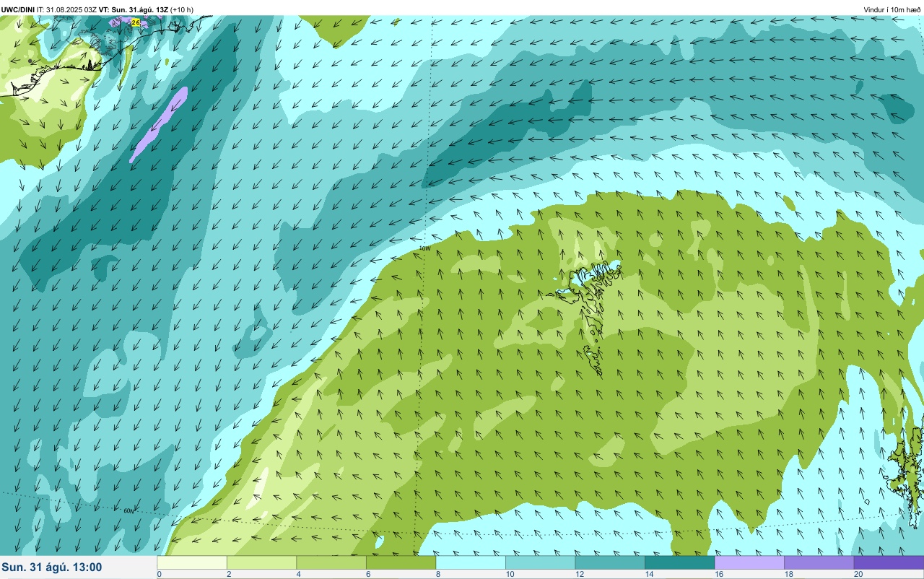Click the '(+10 h)' forecast offset text
This screenshot has width=924, height=579.
point(182,9)
